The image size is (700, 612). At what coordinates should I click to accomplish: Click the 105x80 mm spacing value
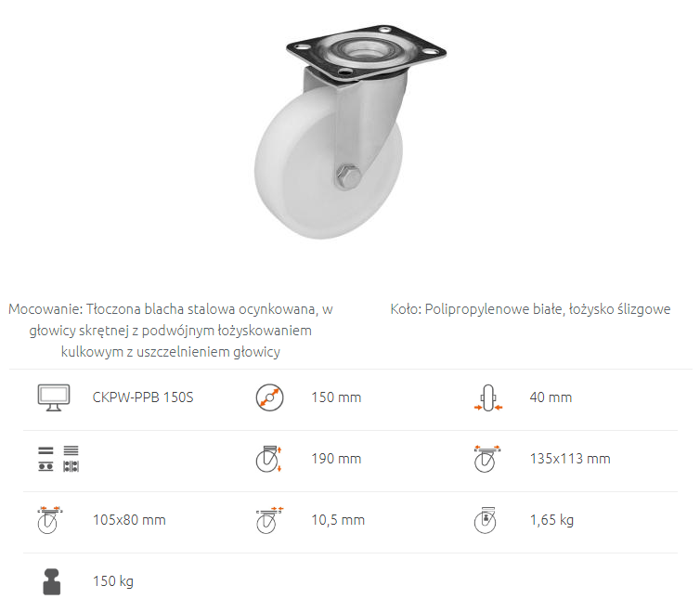[x=129, y=520]
